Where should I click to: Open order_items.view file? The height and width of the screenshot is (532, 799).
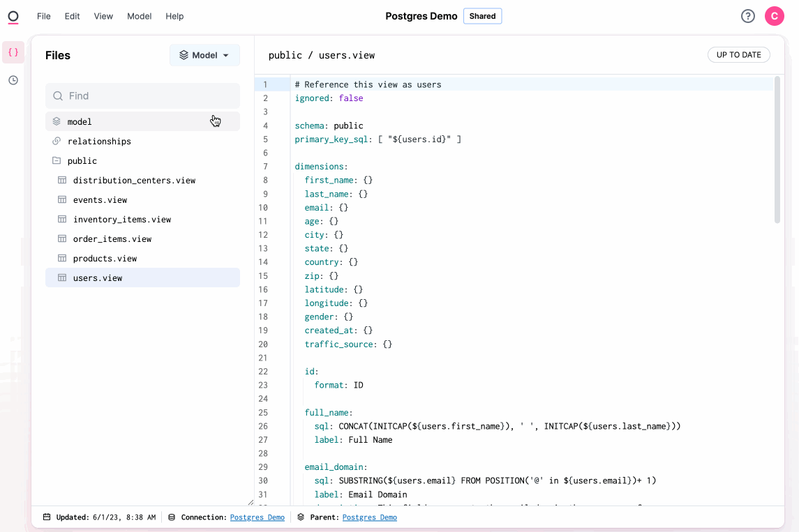(142, 238)
